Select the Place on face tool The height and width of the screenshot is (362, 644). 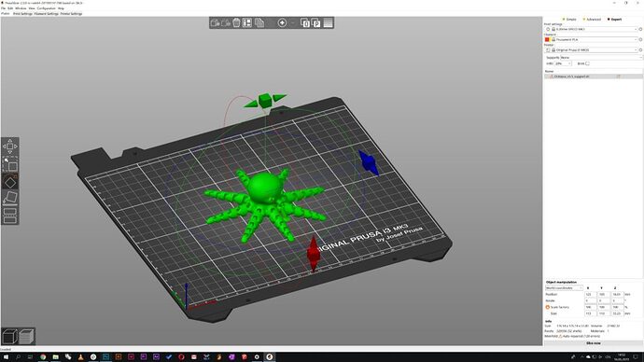10,198
